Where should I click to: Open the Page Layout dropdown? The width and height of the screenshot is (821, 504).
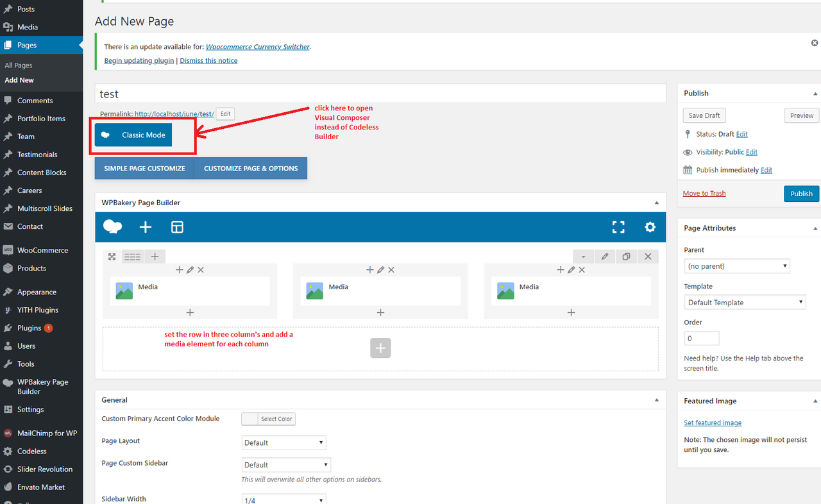[284, 442]
